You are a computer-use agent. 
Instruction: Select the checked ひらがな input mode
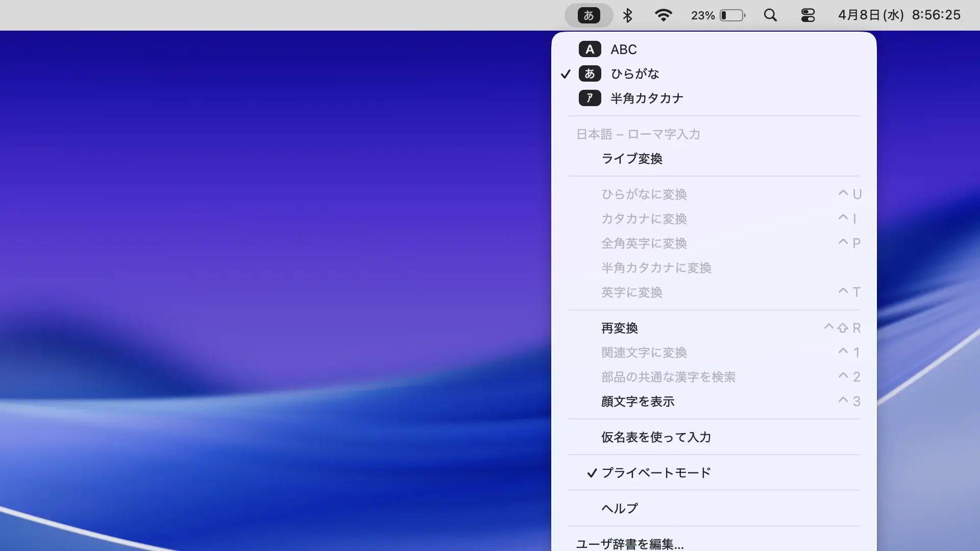(x=635, y=74)
